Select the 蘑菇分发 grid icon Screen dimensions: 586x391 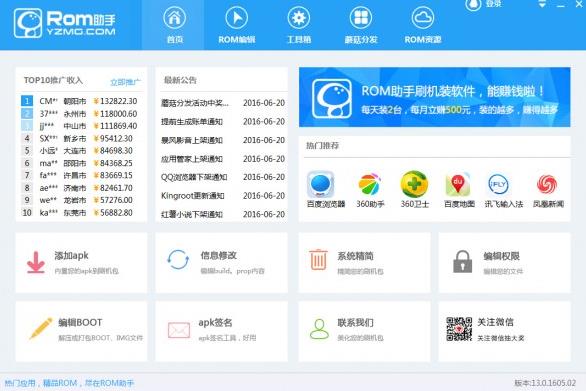pyautogui.click(x=361, y=18)
